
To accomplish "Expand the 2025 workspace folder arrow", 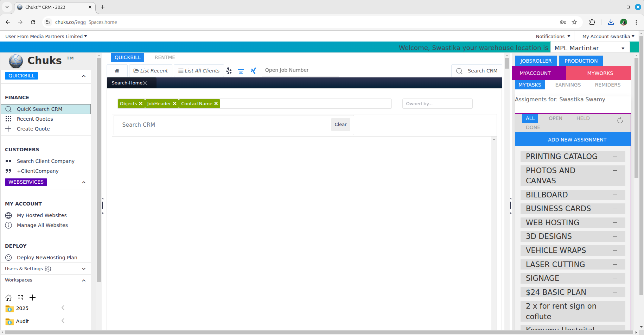I will (63, 308).
